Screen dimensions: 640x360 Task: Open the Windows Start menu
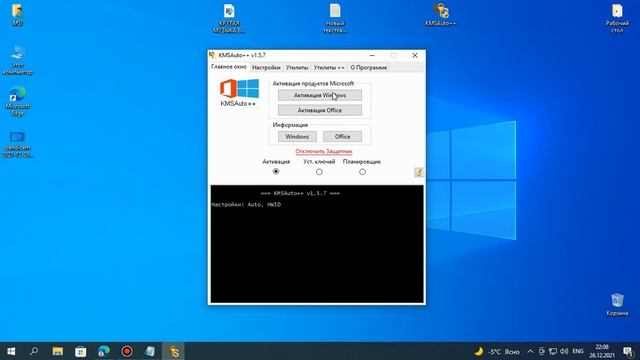tap(11, 351)
